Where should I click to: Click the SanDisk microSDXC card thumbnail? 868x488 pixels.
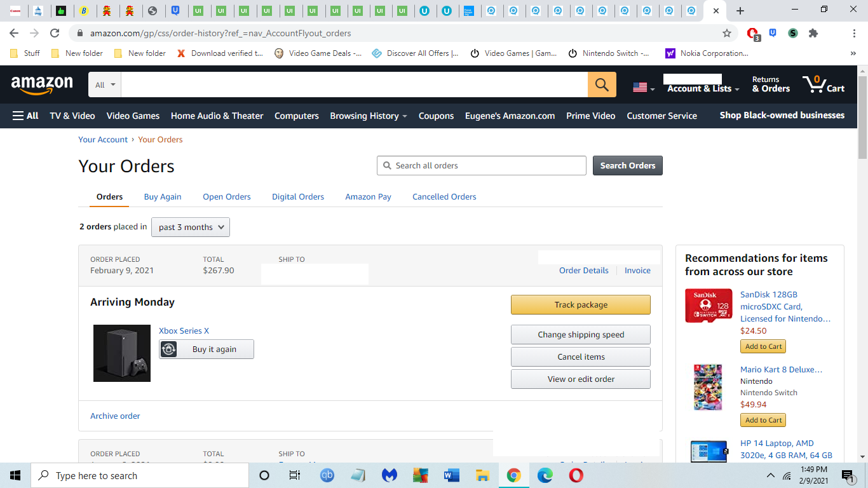point(709,306)
